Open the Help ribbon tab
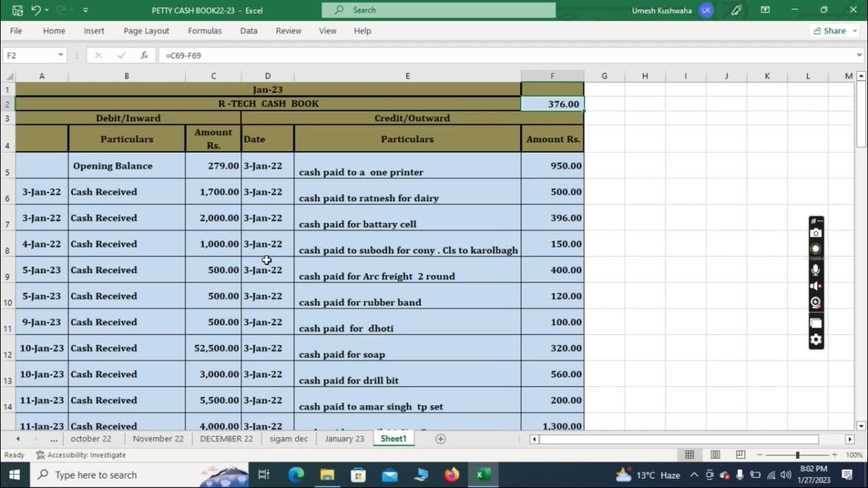 pyautogui.click(x=363, y=30)
